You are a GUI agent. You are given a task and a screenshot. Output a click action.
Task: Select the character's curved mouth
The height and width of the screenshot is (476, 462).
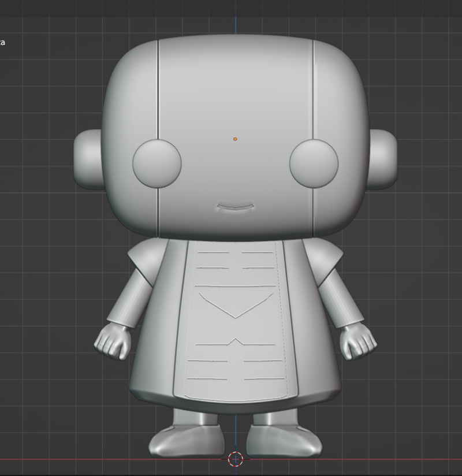pos(235,207)
